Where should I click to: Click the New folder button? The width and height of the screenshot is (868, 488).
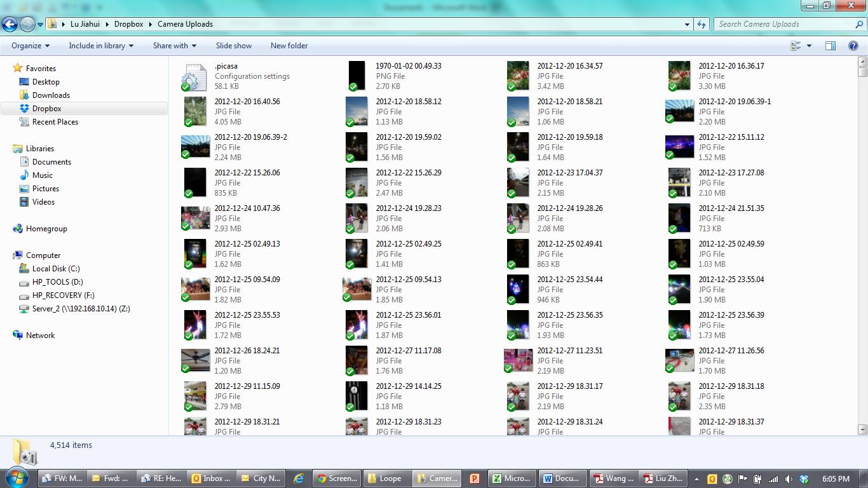(x=288, y=46)
